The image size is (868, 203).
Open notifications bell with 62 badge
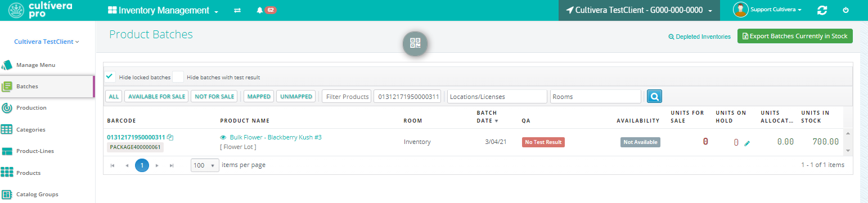266,10
